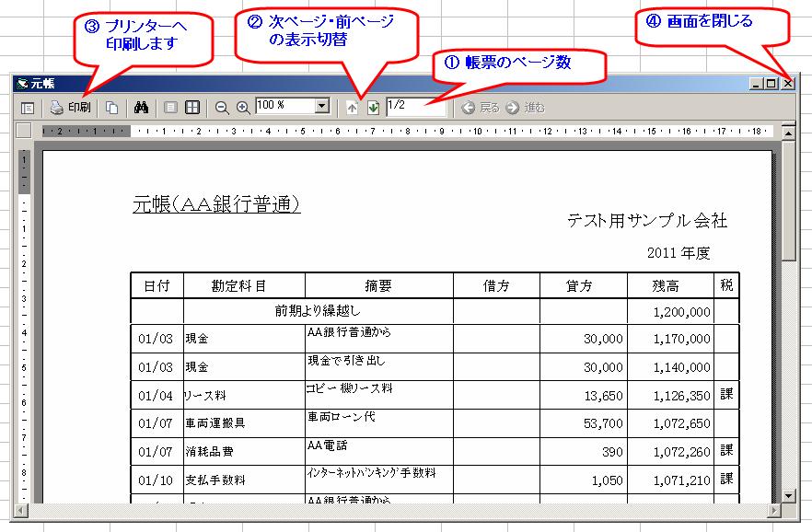
Task: Click the 進む forward button
Action: 526,108
